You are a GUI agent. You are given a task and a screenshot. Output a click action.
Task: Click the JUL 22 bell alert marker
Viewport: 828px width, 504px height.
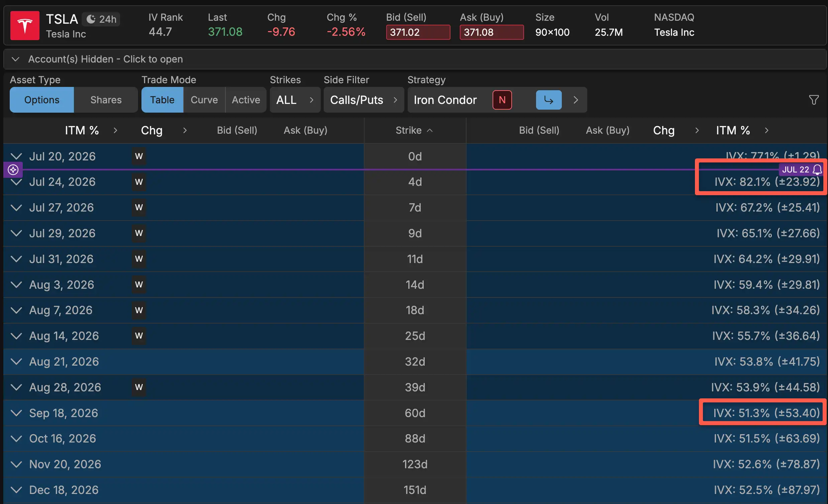click(x=801, y=169)
